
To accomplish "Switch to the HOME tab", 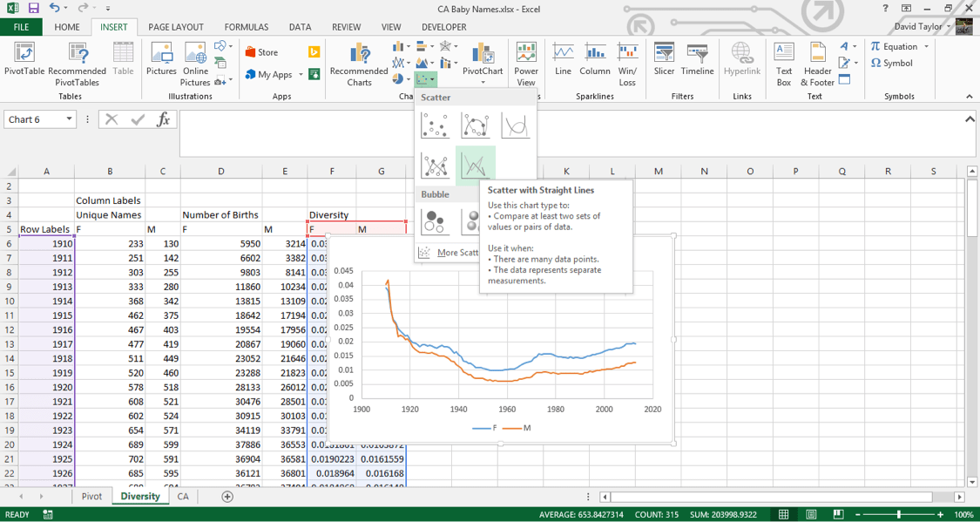I will tap(67, 27).
